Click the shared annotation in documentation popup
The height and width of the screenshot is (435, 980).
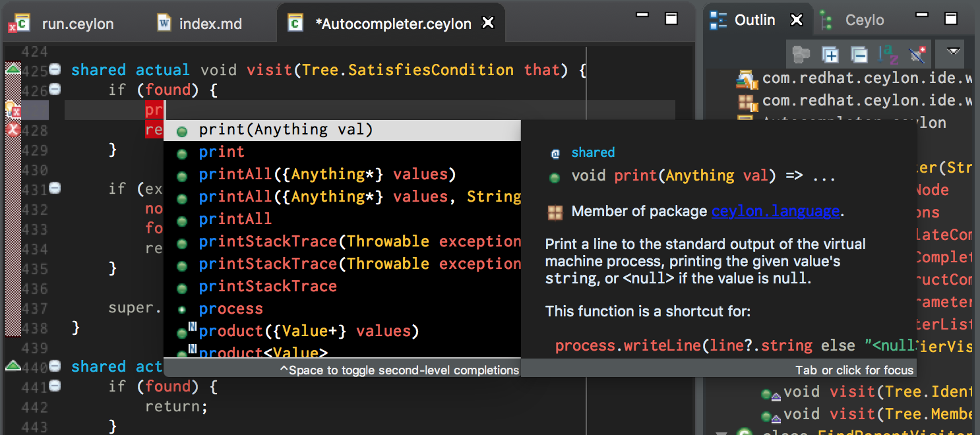(x=593, y=152)
